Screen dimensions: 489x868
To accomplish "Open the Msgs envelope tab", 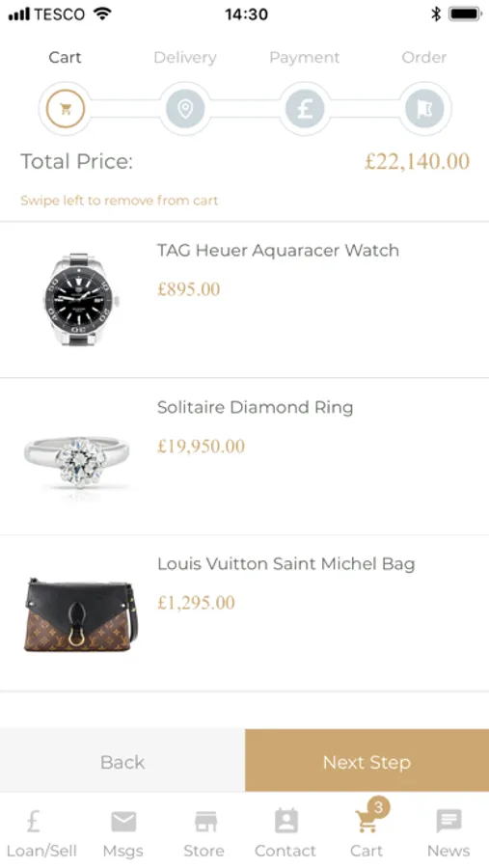I will [x=122, y=831].
